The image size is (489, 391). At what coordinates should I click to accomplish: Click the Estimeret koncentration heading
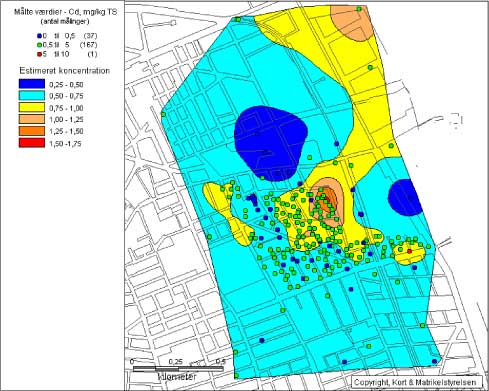pyautogui.click(x=64, y=71)
